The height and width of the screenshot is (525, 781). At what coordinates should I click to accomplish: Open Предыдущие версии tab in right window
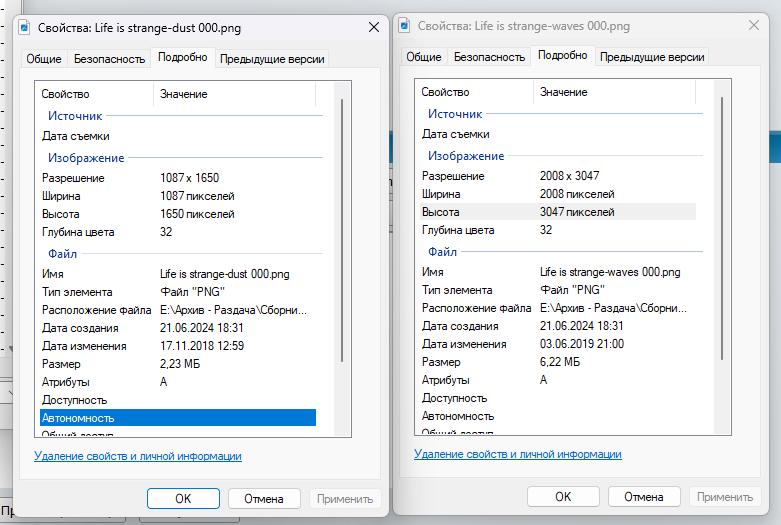tap(651, 57)
